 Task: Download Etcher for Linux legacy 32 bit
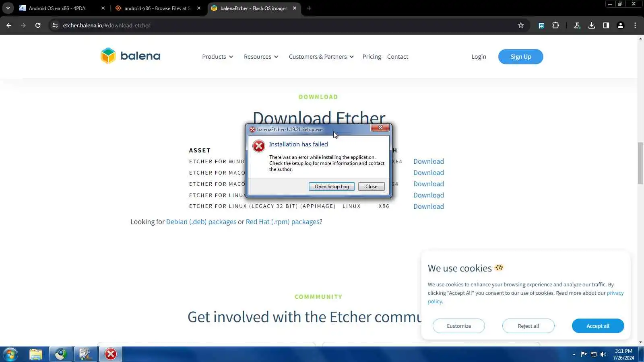(x=429, y=206)
